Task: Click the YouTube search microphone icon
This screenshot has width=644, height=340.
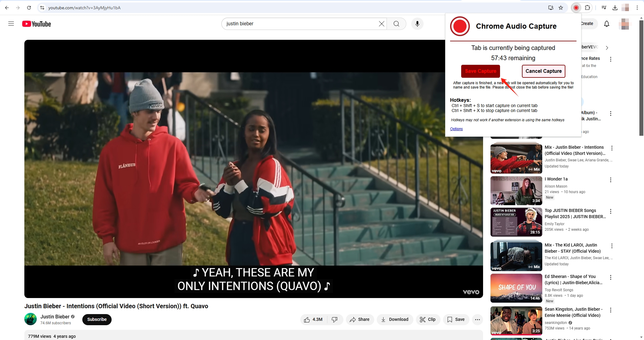Action: [x=417, y=24]
